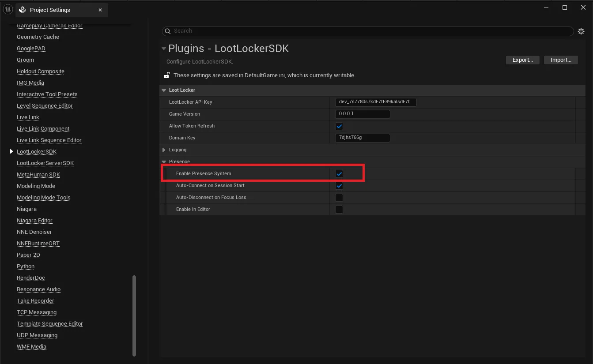The width and height of the screenshot is (593, 364).
Task: Maximize the Project Settings window
Action: point(565,8)
